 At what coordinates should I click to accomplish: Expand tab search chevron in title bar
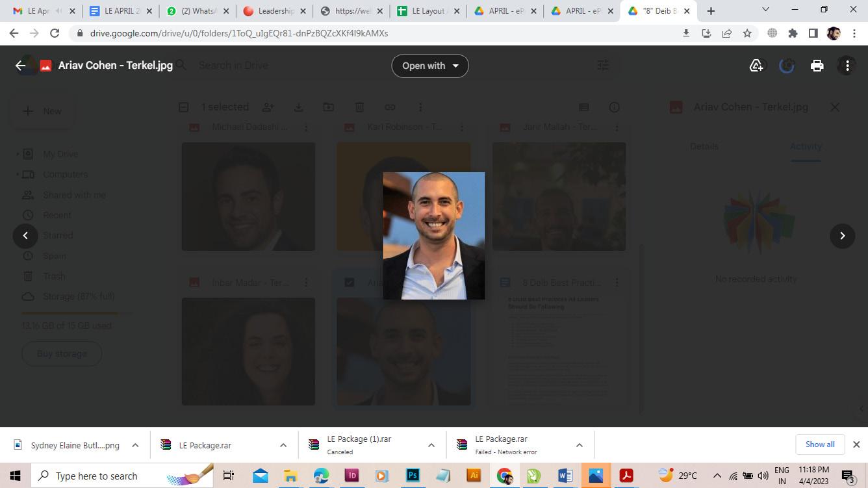pos(765,10)
